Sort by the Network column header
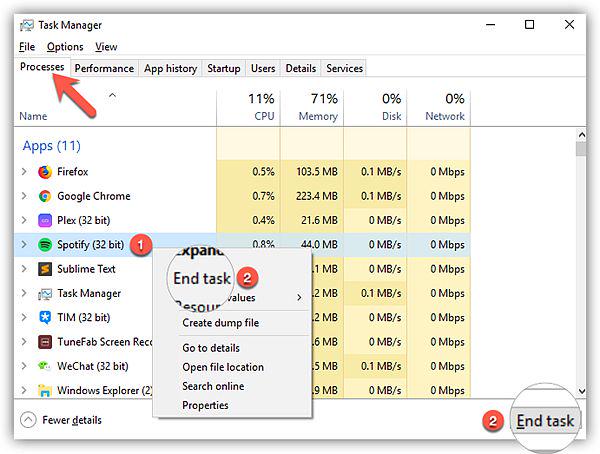 pyautogui.click(x=445, y=116)
